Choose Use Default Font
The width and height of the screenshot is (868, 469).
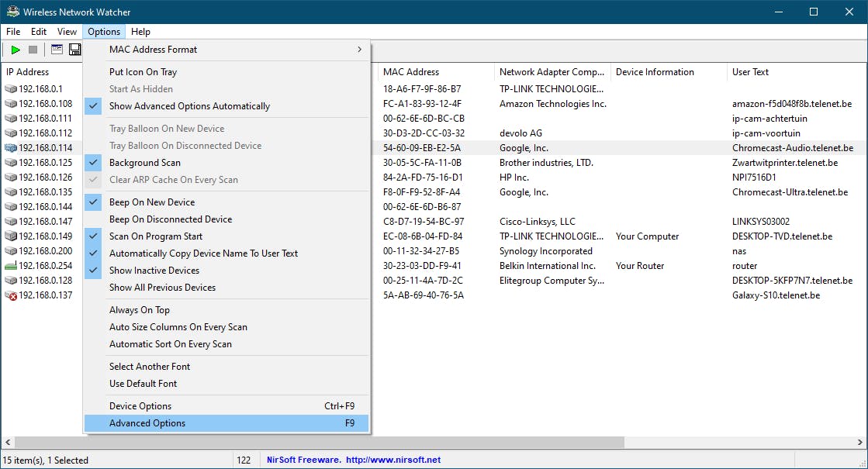227,384
